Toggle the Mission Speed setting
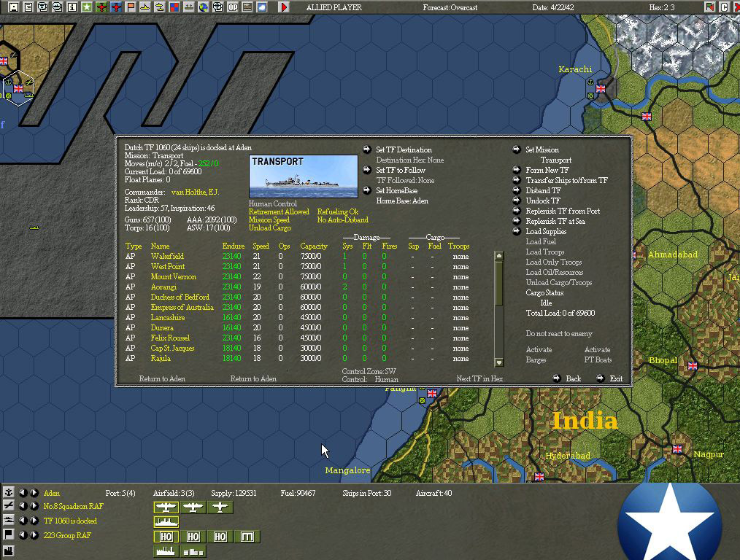740x560 pixels. tap(269, 219)
